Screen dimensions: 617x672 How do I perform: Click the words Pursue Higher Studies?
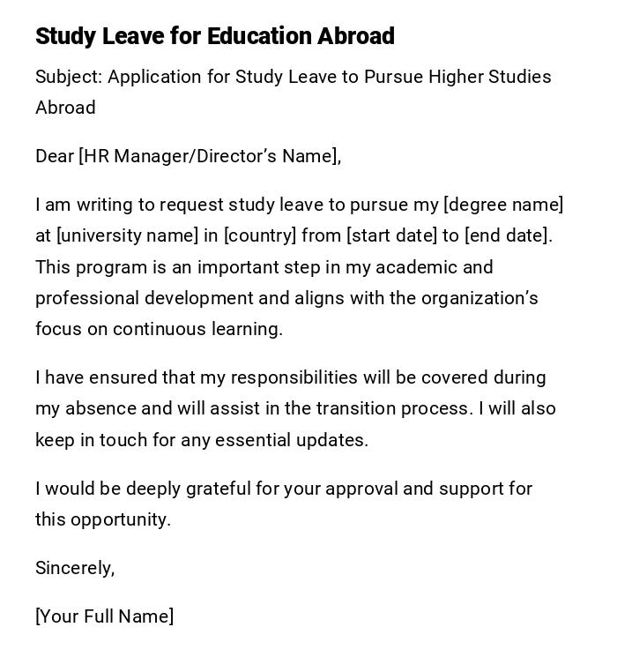[458, 77]
